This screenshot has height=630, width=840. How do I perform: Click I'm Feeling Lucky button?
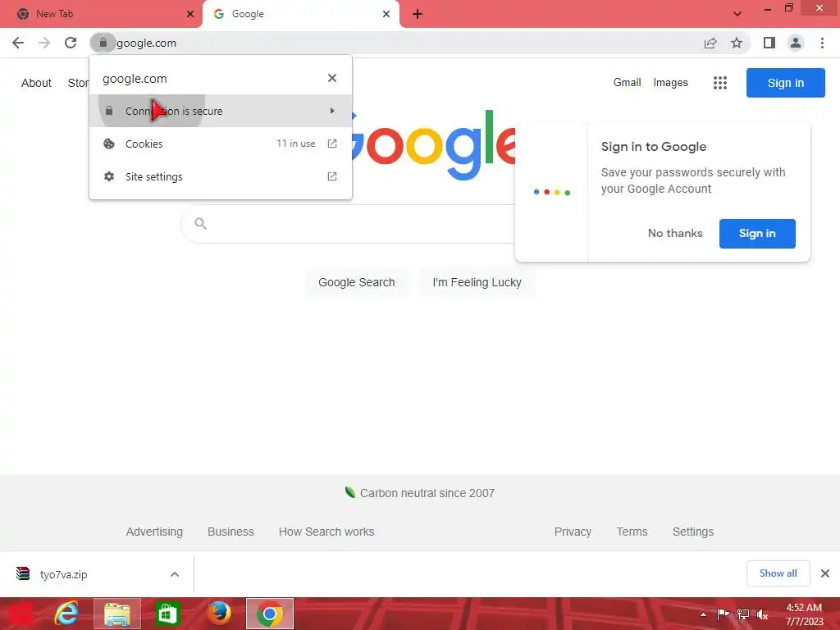(x=477, y=282)
